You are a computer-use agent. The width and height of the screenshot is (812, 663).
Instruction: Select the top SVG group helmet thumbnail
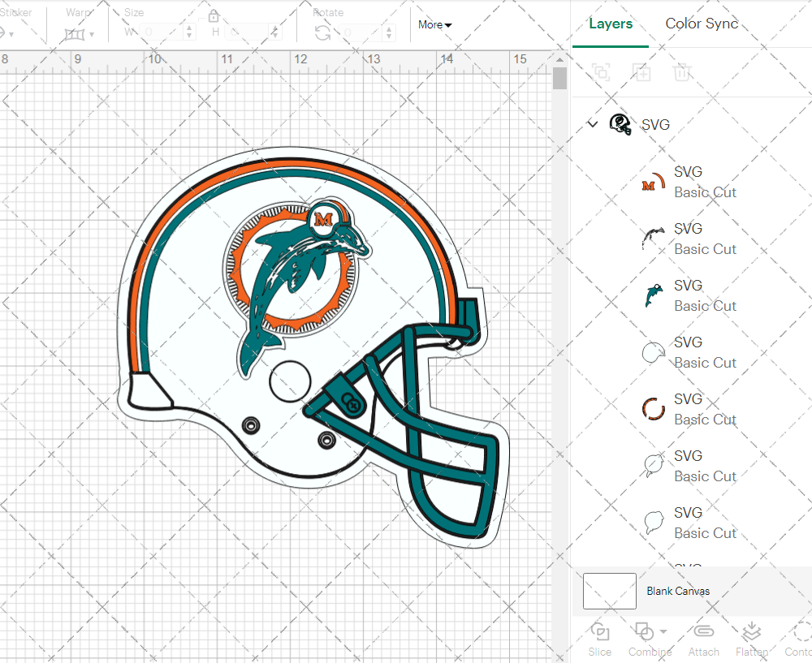click(x=620, y=124)
